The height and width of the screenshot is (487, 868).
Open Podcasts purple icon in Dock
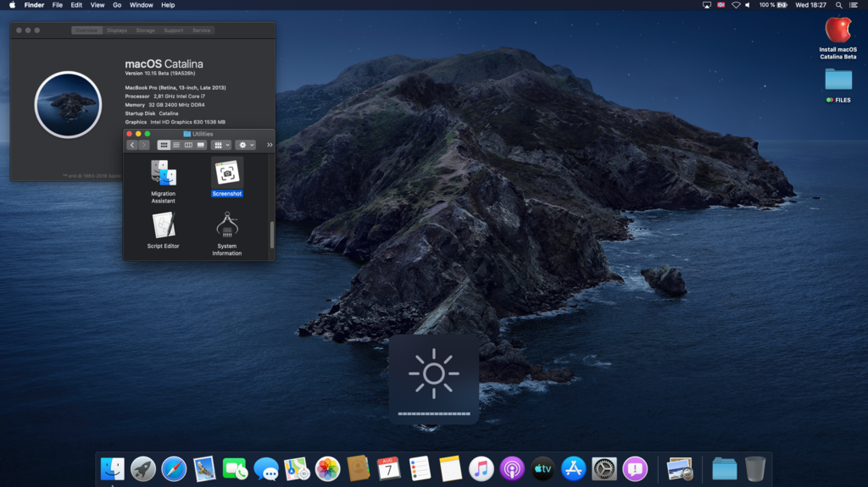512,469
